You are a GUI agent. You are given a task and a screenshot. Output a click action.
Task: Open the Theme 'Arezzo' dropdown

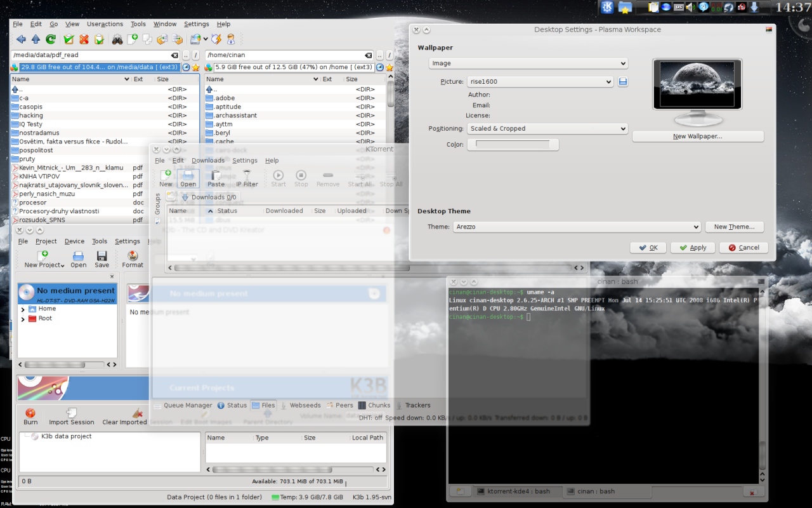[x=576, y=227]
